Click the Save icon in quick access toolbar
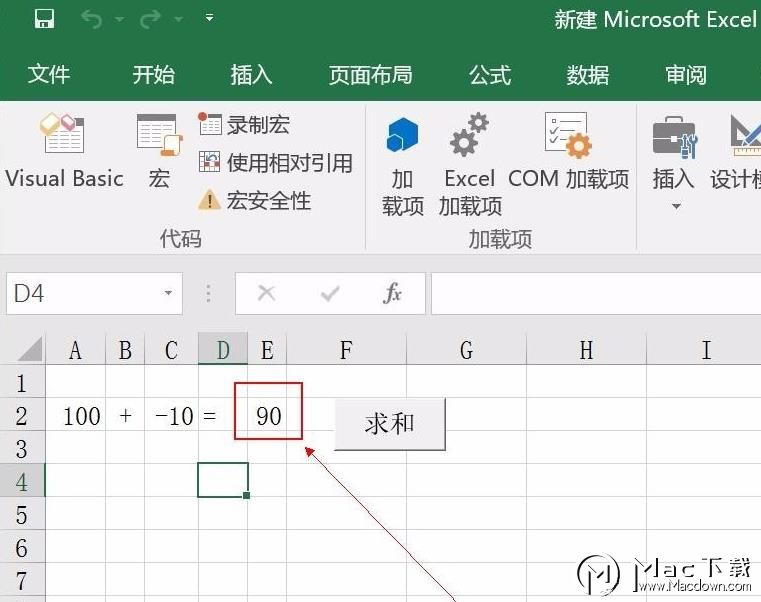The width and height of the screenshot is (761, 602). [44, 19]
